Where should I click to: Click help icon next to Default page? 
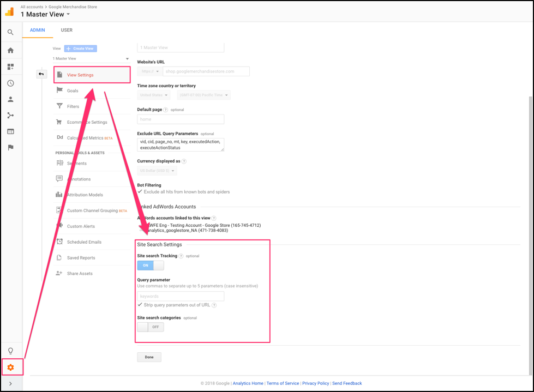point(165,110)
